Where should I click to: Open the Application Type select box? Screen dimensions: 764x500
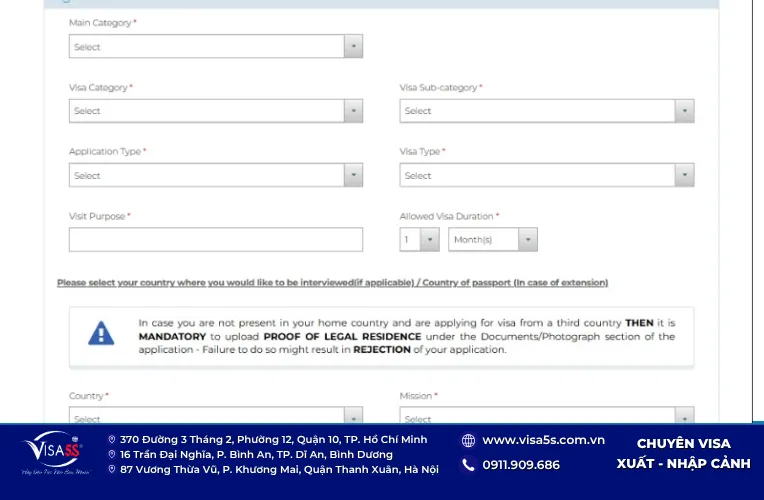[216, 175]
